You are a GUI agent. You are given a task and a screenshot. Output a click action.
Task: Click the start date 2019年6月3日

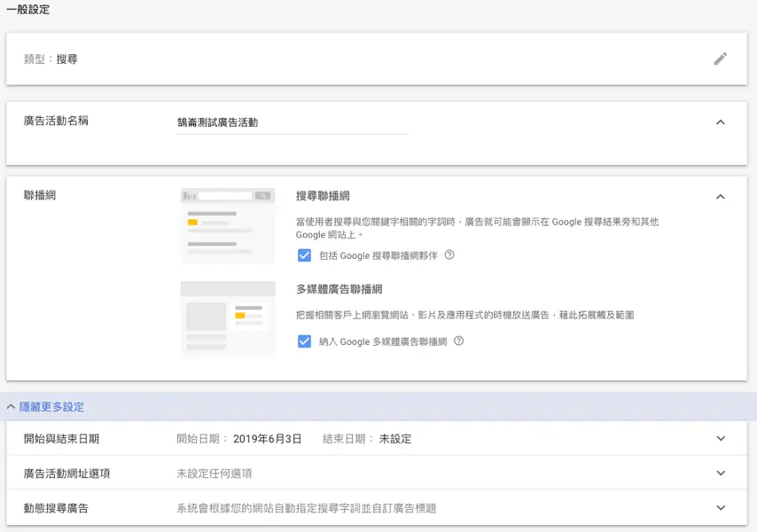point(268,439)
